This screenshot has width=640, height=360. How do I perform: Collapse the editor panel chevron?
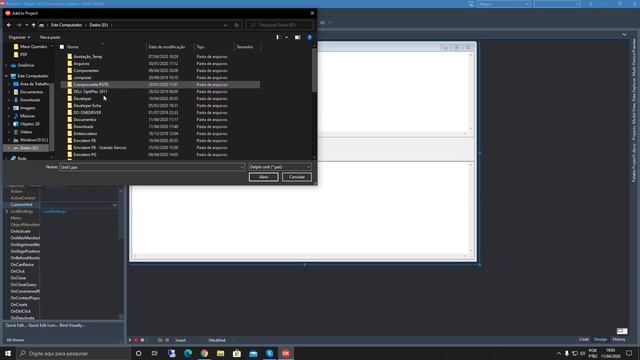coord(624,35)
